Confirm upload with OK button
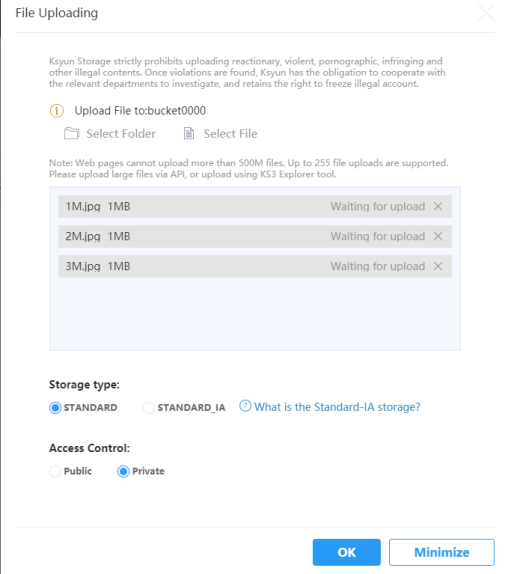Viewport: 508px width, 574px height. (x=347, y=552)
